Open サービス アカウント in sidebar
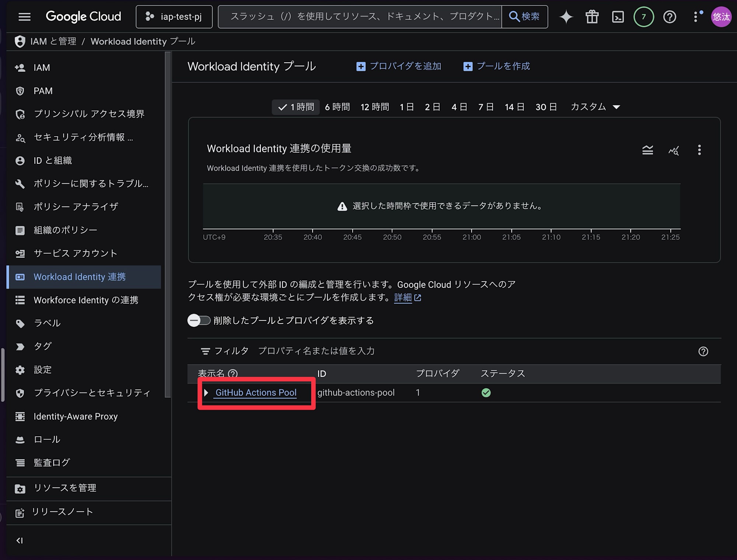The width and height of the screenshot is (737, 560). (x=75, y=253)
